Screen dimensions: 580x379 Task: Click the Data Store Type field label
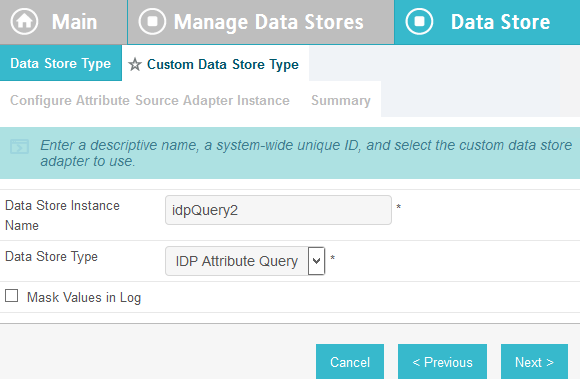(x=51, y=257)
